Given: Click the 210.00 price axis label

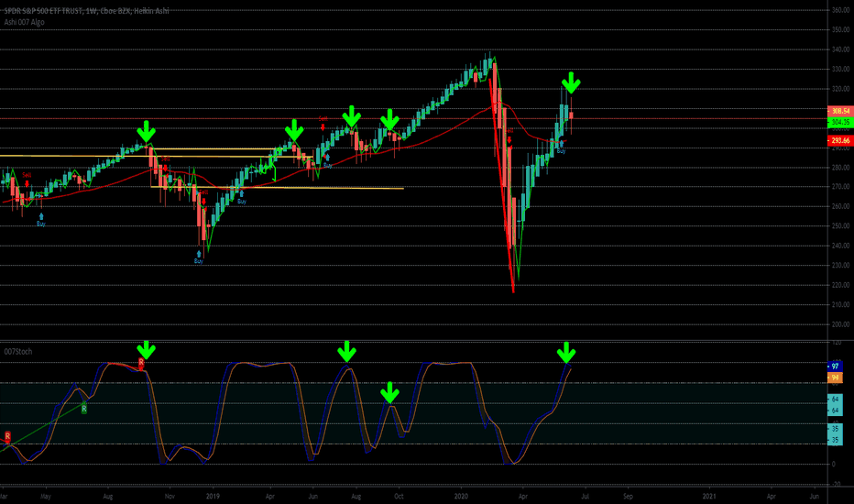Looking at the screenshot, I should [841, 304].
